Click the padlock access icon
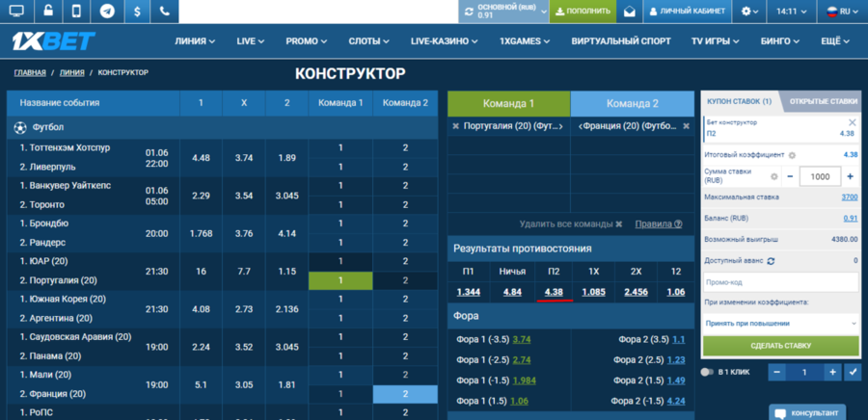The image size is (868, 420). coord(49,11)
